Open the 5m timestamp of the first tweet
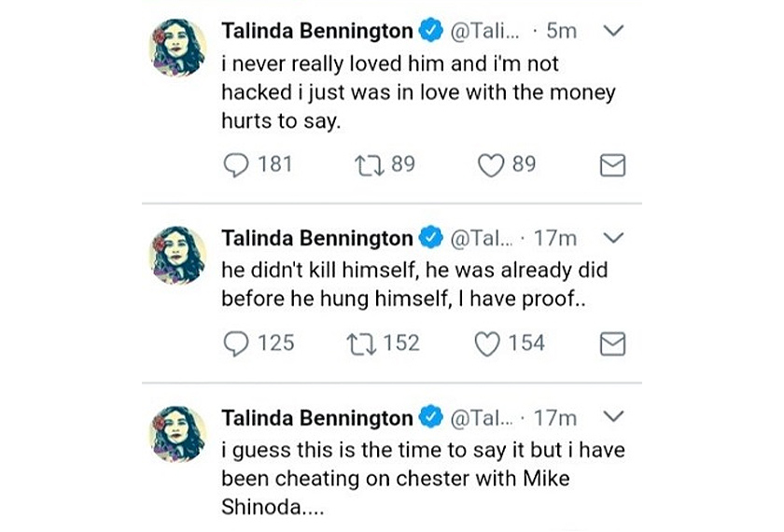The image size is (784, 532). [561, 31]
